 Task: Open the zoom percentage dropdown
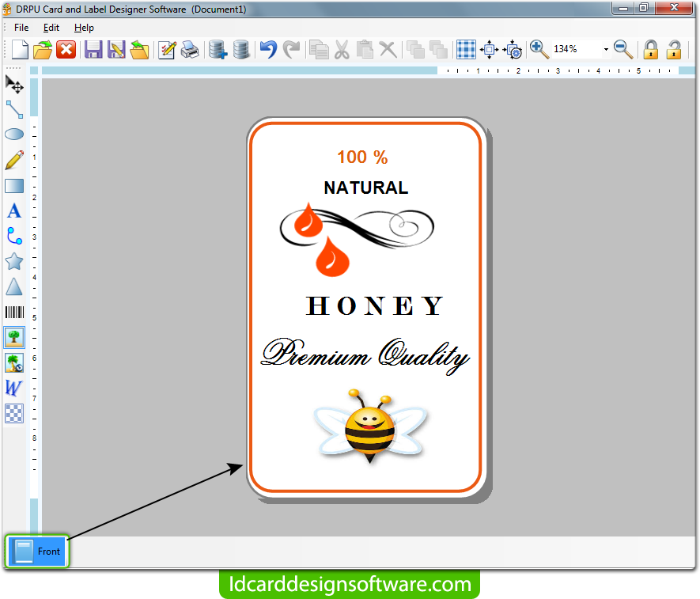tap(604, 49)
